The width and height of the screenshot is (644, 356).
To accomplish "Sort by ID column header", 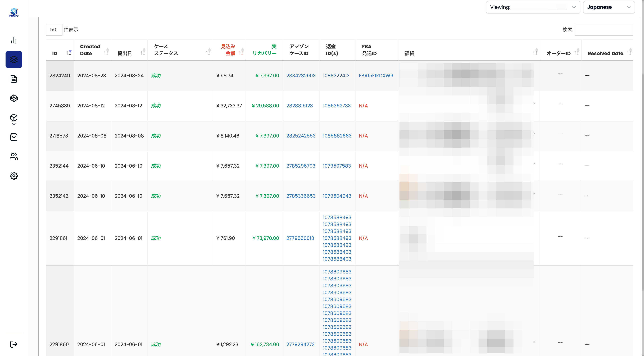I will (60, 50).
